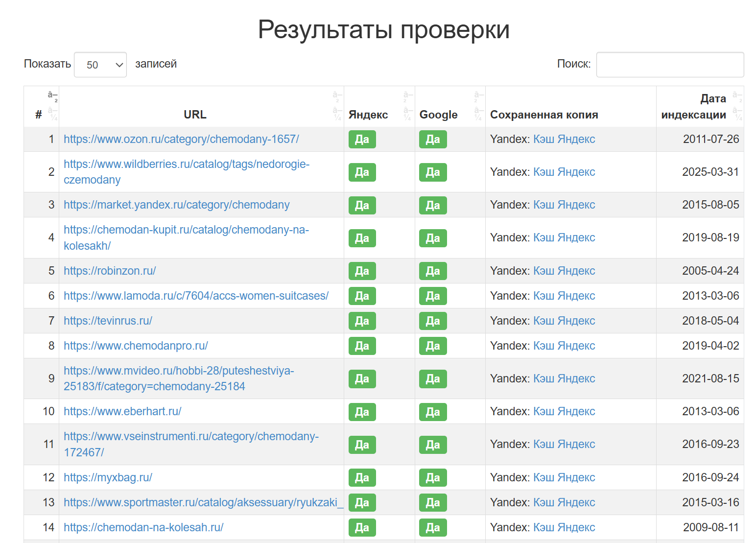Image resolution: width=756 pixels, height=543 pixels.
Task: Open the market.yandex.ru chemodany link
Action: (x=177, y=205)
